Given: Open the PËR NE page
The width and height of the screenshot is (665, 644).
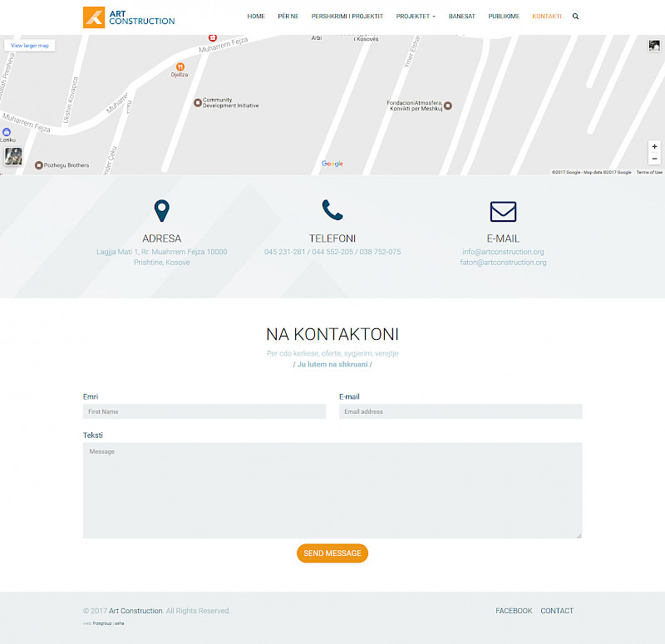Looking at the screenshot, I should pyautogui.click(x=288, y=16).
